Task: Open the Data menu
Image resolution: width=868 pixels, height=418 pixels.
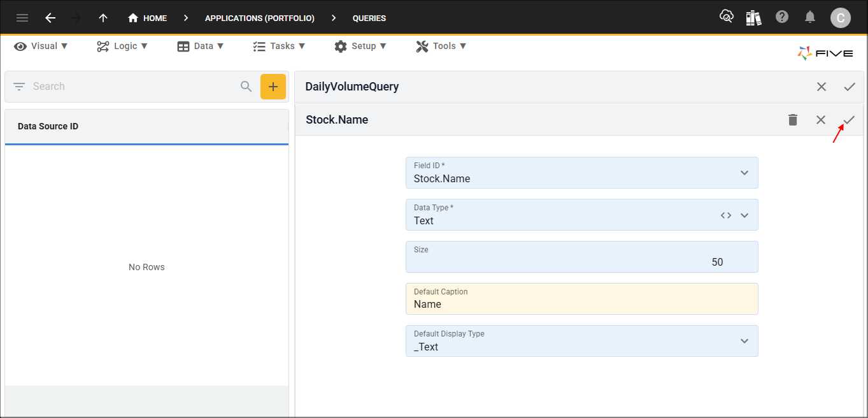Action: (x=201, y=46)
